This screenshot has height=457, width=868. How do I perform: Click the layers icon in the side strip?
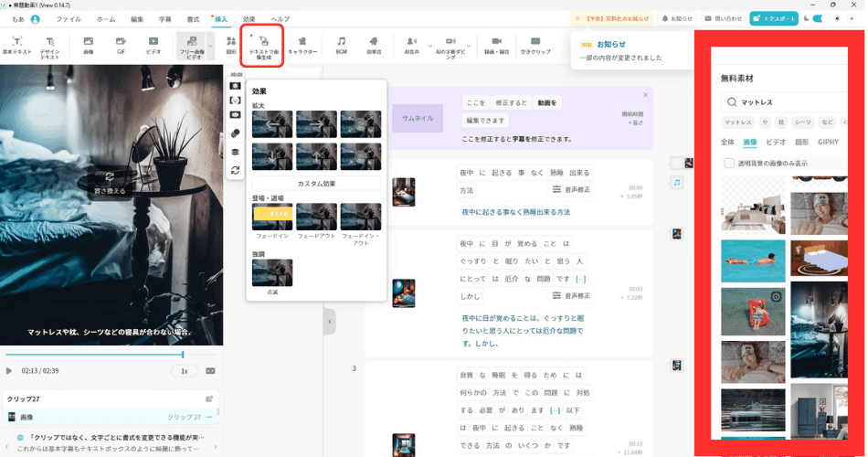pyautogui.click(x=235, y=152)
